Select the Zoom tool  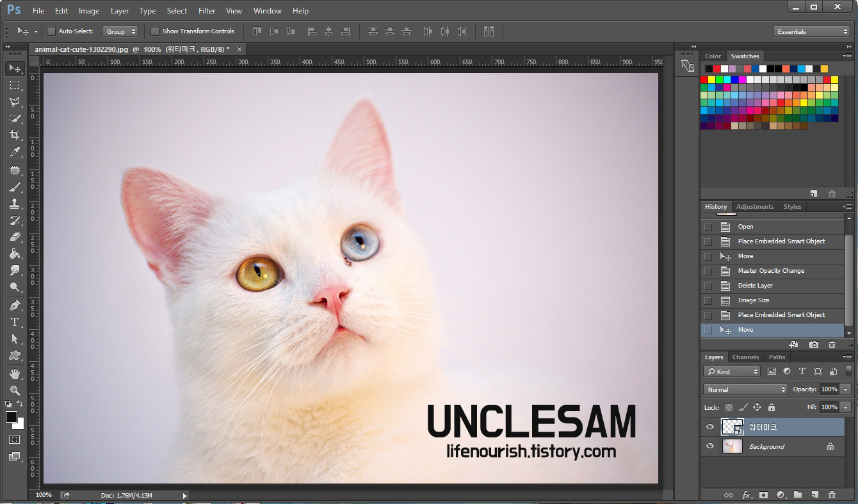(15, 391)
